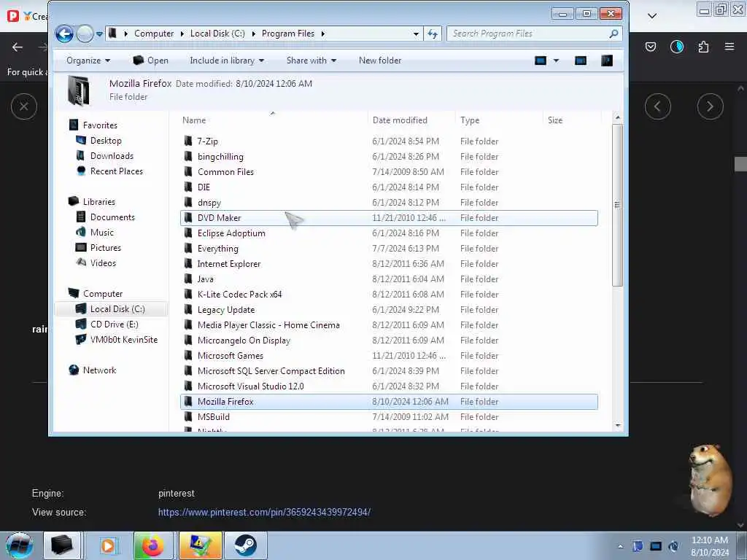The image size is (747, 560).
Task: Click the search magnifier icon
Action: click(x=614, y=34)
